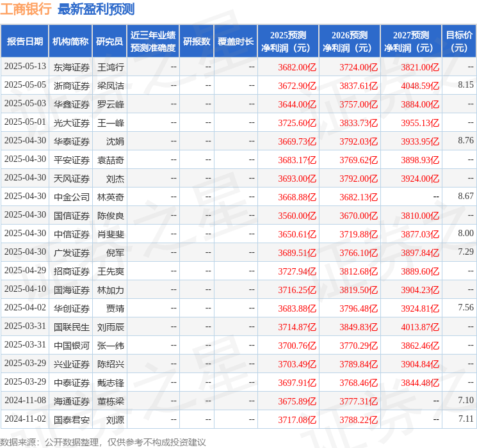
Task: Select the 2026预测净利润 column header
Action: 350,42
